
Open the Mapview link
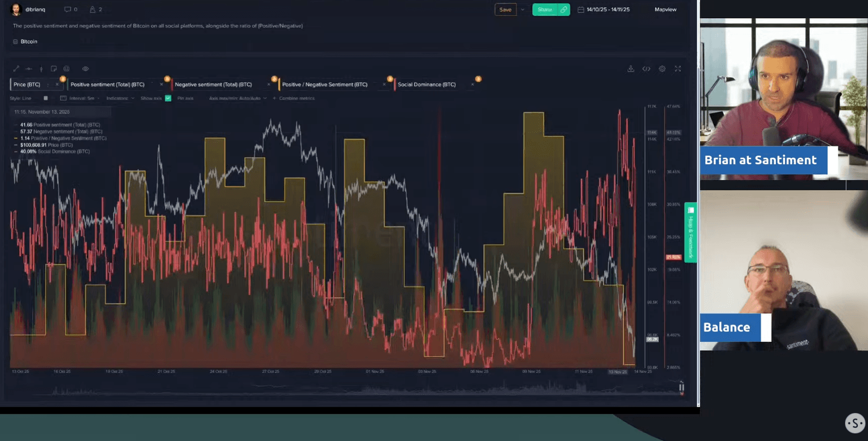pyautogui.click(x=665, y=10)
